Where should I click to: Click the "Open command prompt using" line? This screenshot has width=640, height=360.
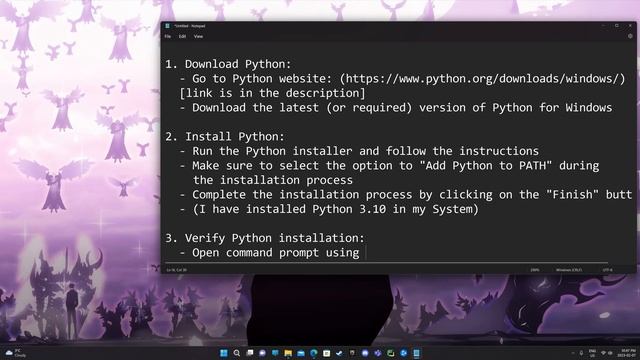tap(269, 253)
